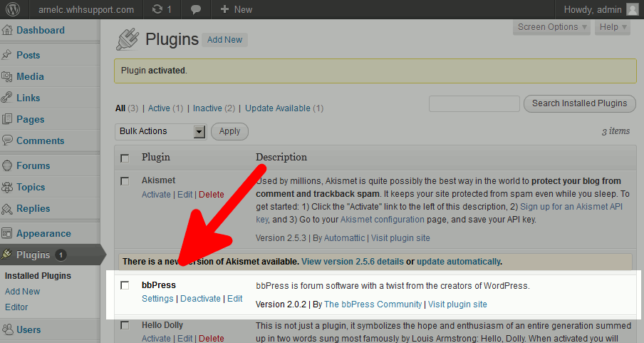Click the WordPress logo icon in admin bar
The height and width of the screenshot is (343, 644).
coord(14,9)
